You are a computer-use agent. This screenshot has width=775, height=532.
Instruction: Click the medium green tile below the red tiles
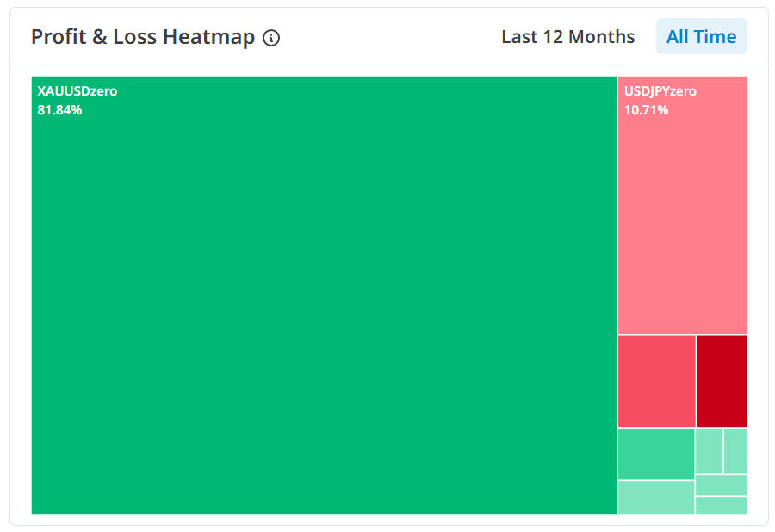click(656, 454)
